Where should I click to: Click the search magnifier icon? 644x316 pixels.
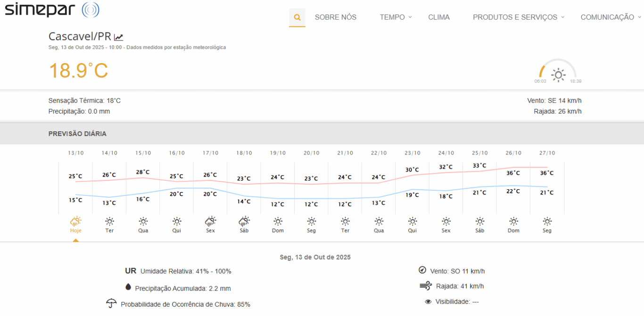297,17
